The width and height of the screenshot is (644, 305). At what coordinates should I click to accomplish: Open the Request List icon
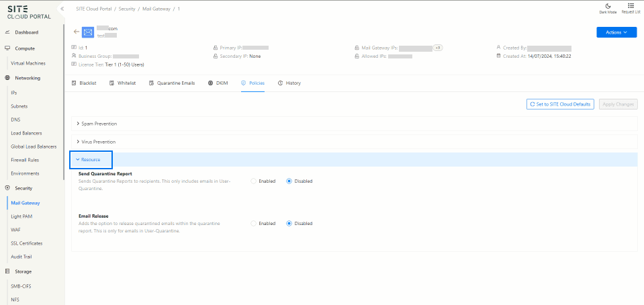click(631, 5)
